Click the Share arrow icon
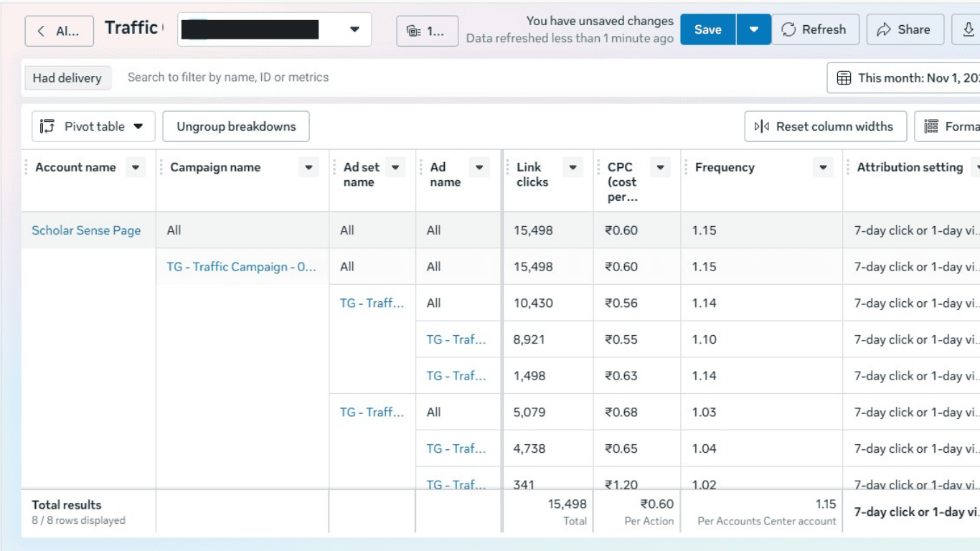 [884, 29]
